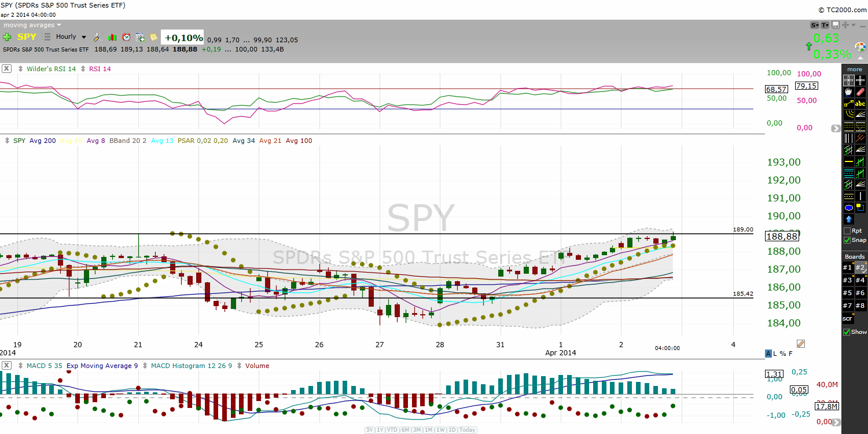868x434 pixels.
Task: Open the moving avrages layout dropdown
Action: coord(32,25)
